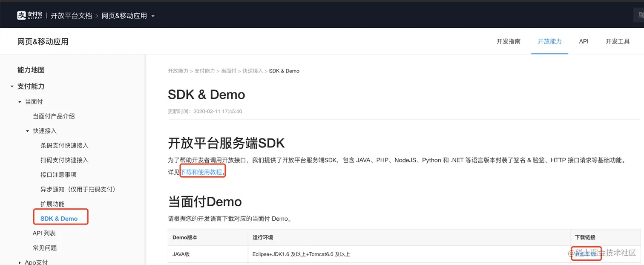Open API 列表 in sidebar
This screenshot has height=265, width=644.
tap(44, 233)
